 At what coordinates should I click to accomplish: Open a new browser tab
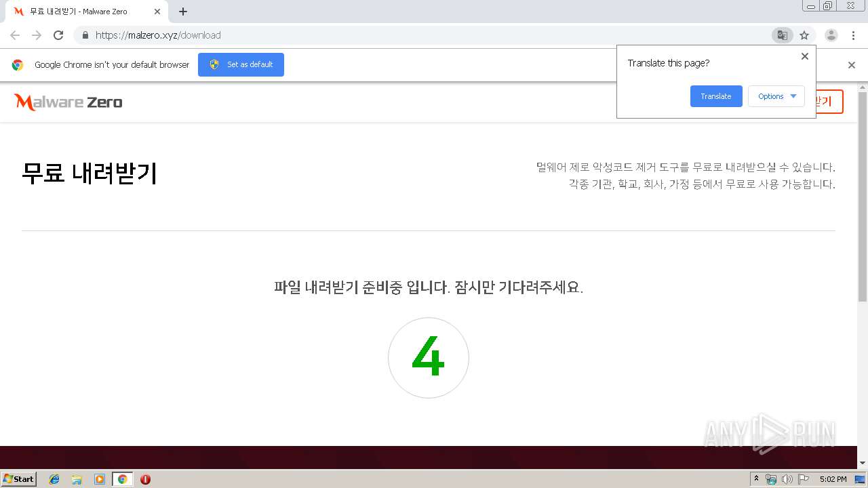183,12
